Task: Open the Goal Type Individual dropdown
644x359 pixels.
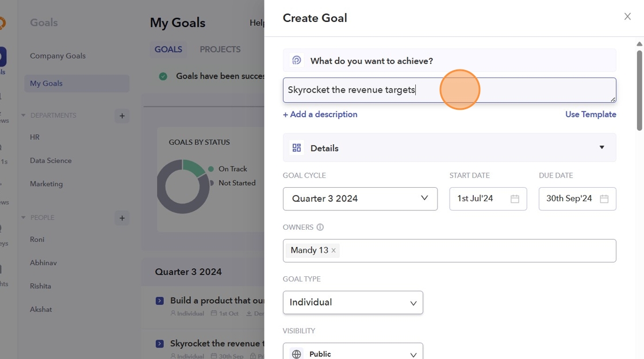Action: click(352, 303)
